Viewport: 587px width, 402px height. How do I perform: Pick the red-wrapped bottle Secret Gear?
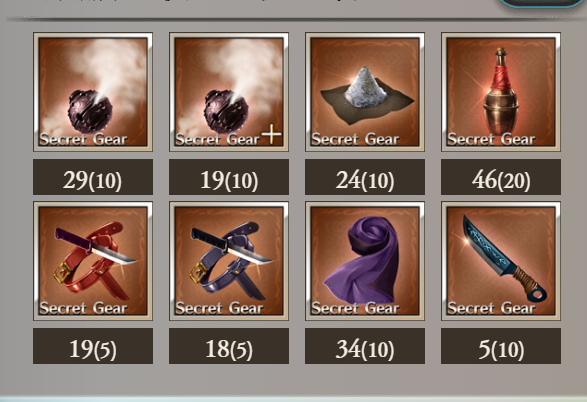coord(501,92)
